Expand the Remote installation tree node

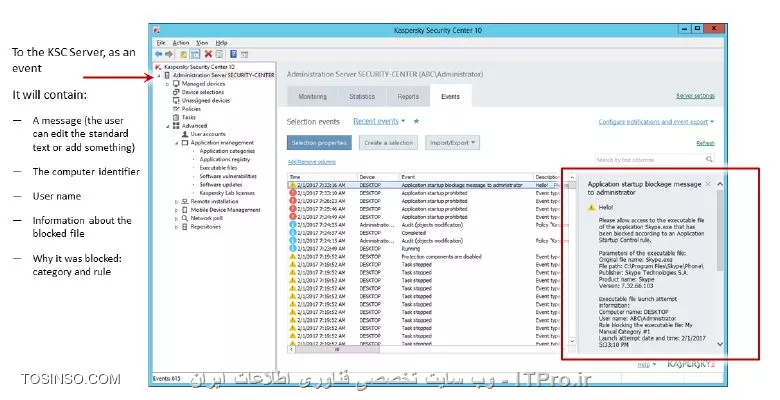[177, 202]
